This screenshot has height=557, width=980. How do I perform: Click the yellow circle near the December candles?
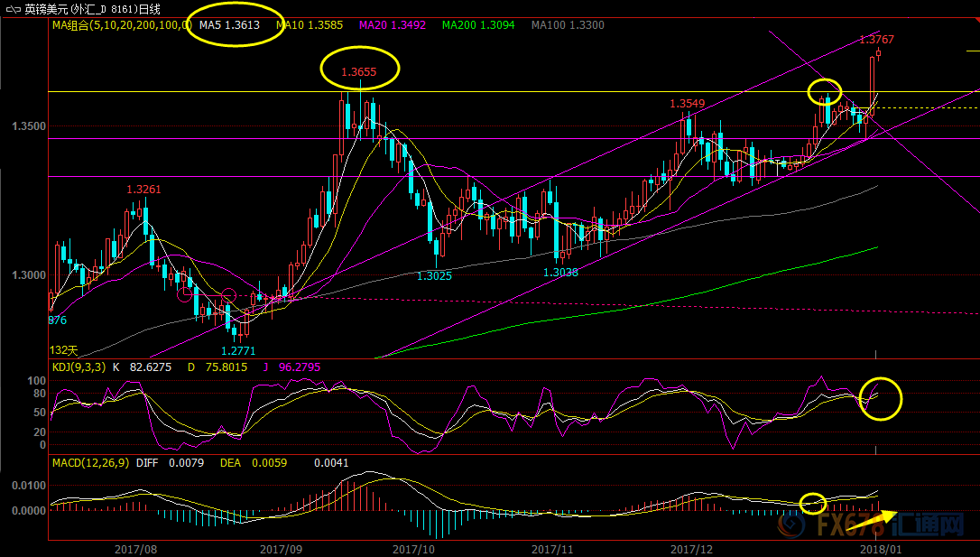824,90
